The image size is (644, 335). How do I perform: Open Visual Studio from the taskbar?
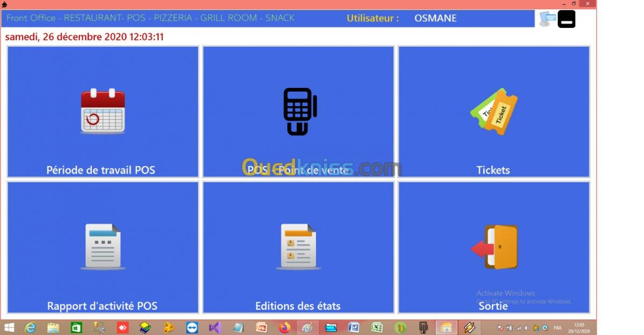tap(215, 327)
